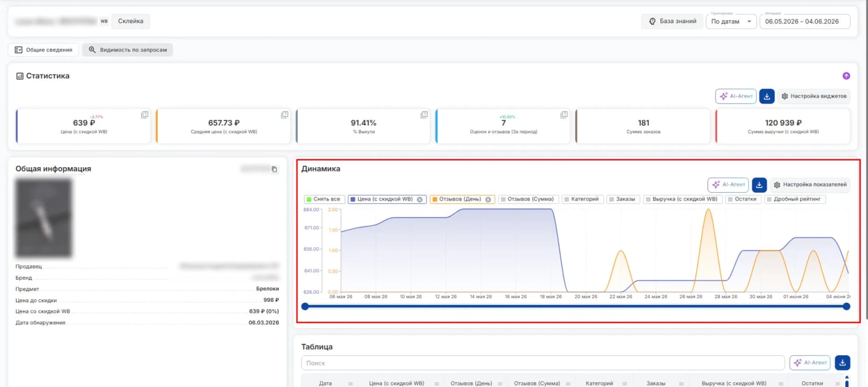Launch AI-Агент in Таблица section

810,363
